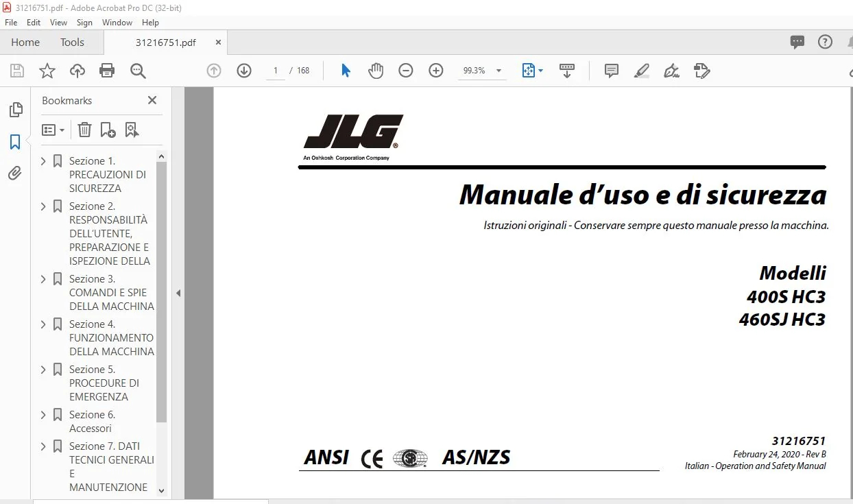Add a sticky note comment
853x504 pixels.
612,71
